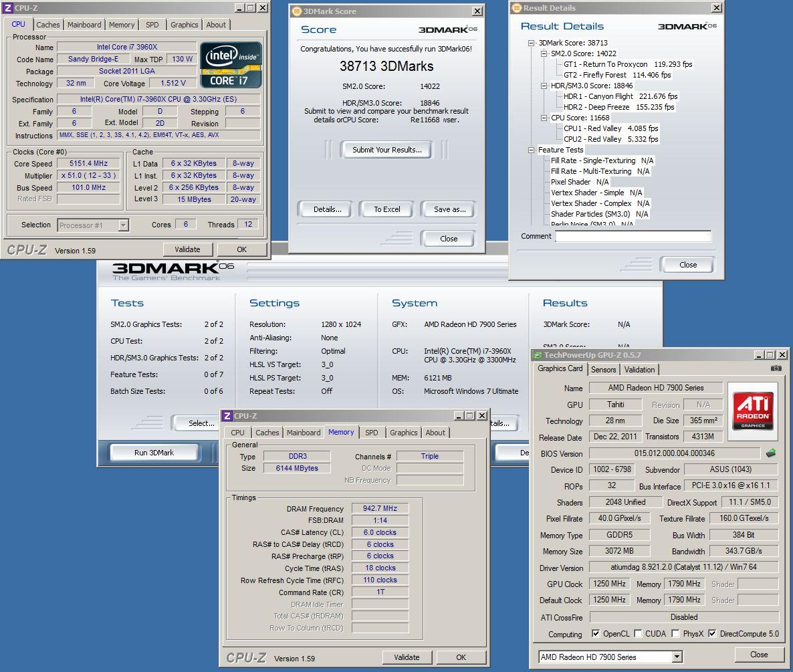Select GT2 - Firefly Forest tree row
This screenshot has width=793, height=672.
pyautogui.click(x=617, y=75)
